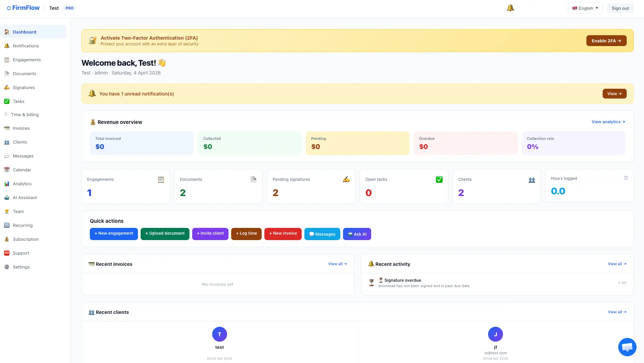Open the client avatar labeled jf
644x363 pixels.
pos(495,334)
